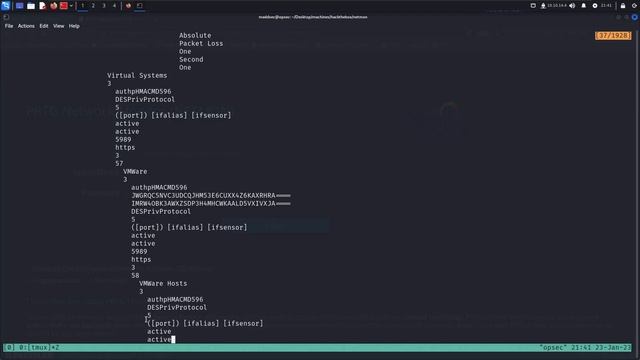Switch to workspace 1
Viewport: 640px width, 360px height.
pyautogui.click(x=82, y=6)
